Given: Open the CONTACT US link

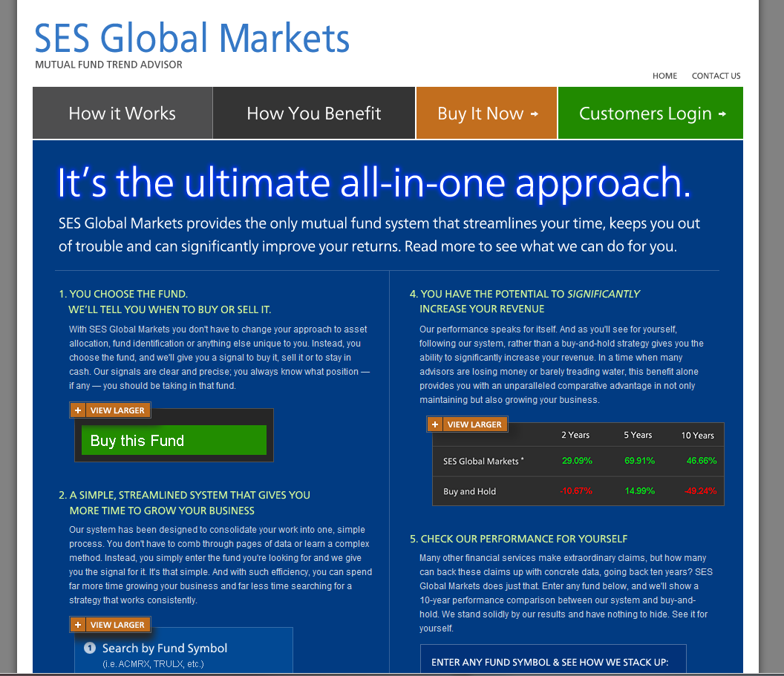Looking at the screenshot, I should click(x=716, y=76).
